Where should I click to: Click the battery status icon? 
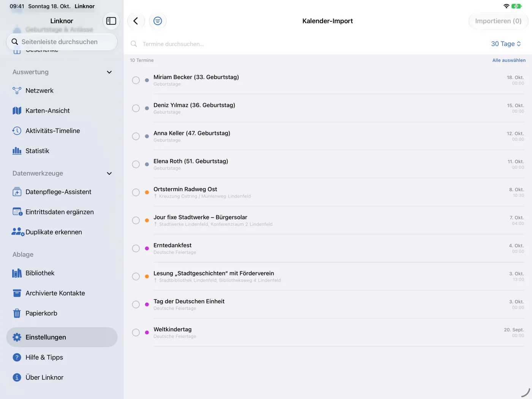tap(517, 6)
